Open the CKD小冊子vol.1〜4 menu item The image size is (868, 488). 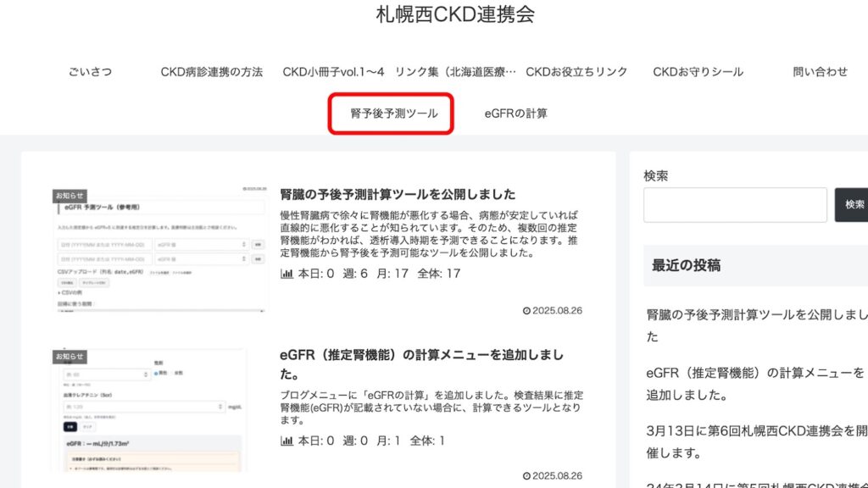click(x=333, y=72)
